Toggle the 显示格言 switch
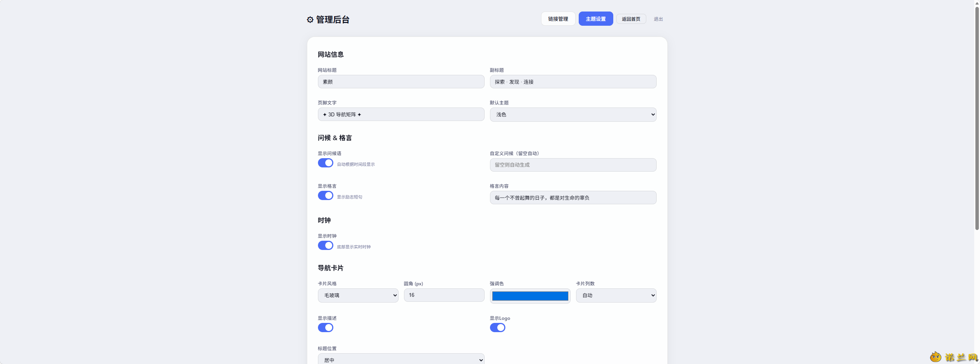980x364 pixels. [325, 195]
